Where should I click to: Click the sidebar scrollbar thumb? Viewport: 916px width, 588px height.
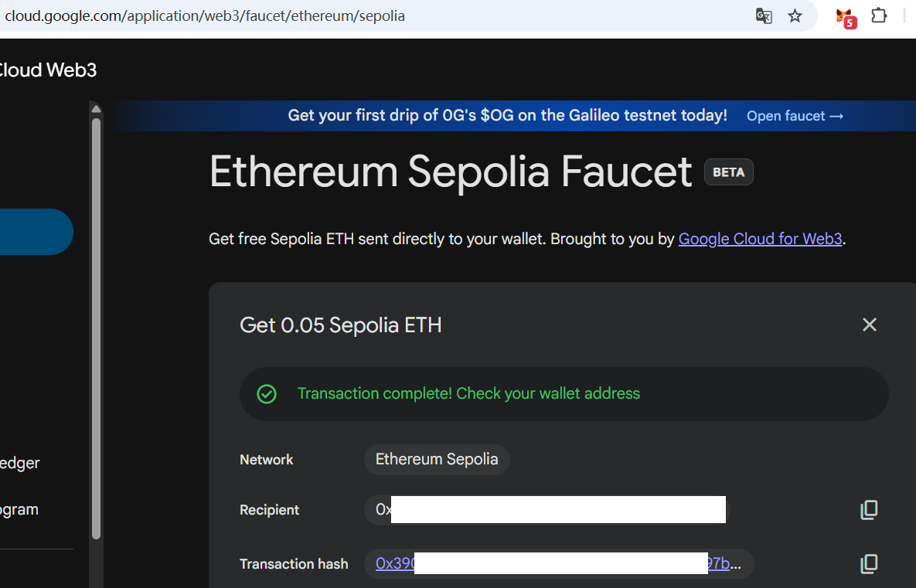click(96, 325)
